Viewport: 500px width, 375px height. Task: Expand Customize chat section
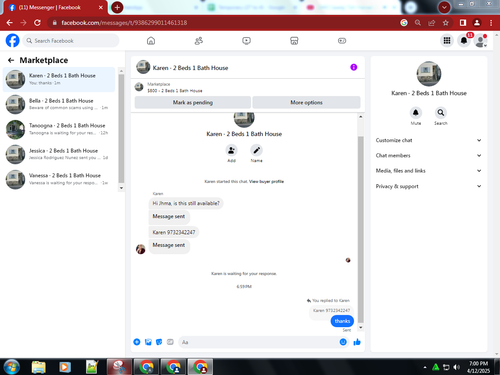(429, 140)
